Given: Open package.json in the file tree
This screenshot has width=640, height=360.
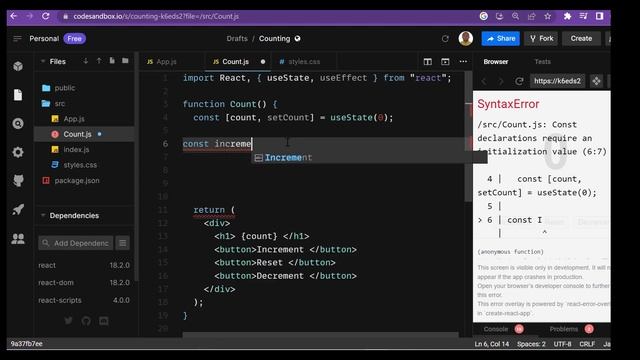Looking at the screenshot, I should click(x=77, y=180).
